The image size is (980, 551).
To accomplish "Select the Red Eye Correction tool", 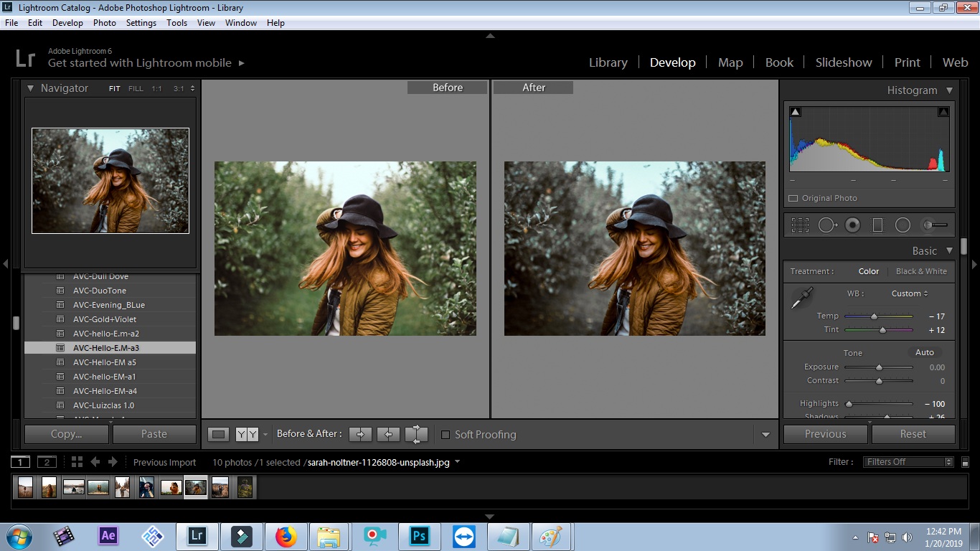I will pyautogui.click(x=852, y=225).
